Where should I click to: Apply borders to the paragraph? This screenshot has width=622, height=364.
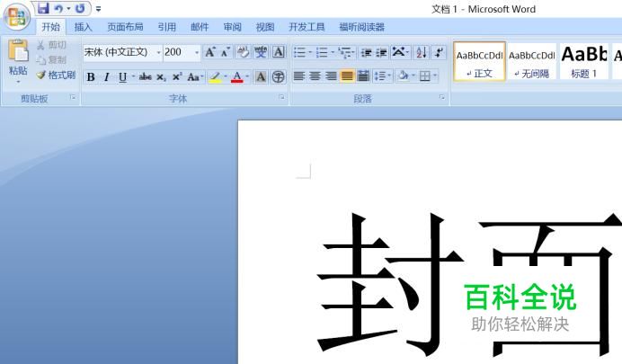(x=425, y=76)
